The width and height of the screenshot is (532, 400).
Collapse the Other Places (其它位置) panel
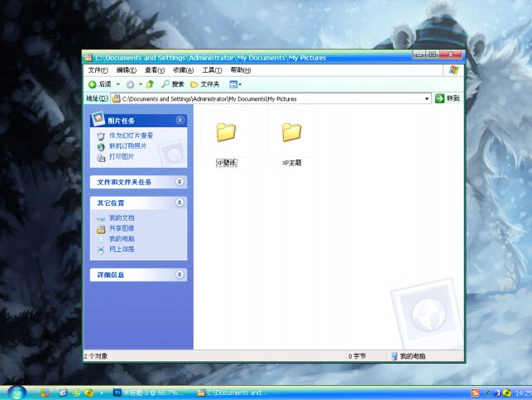[x=180, y=202]
